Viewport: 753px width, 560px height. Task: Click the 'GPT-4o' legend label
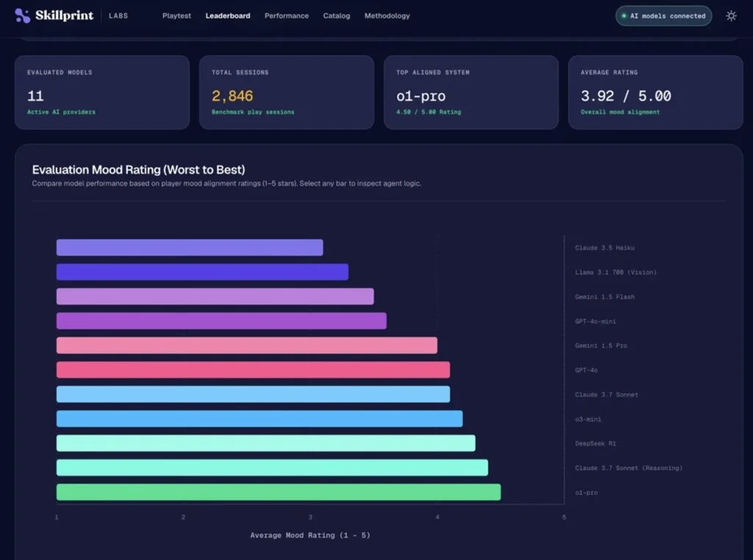pyautogui.click(x=586, y=370)
